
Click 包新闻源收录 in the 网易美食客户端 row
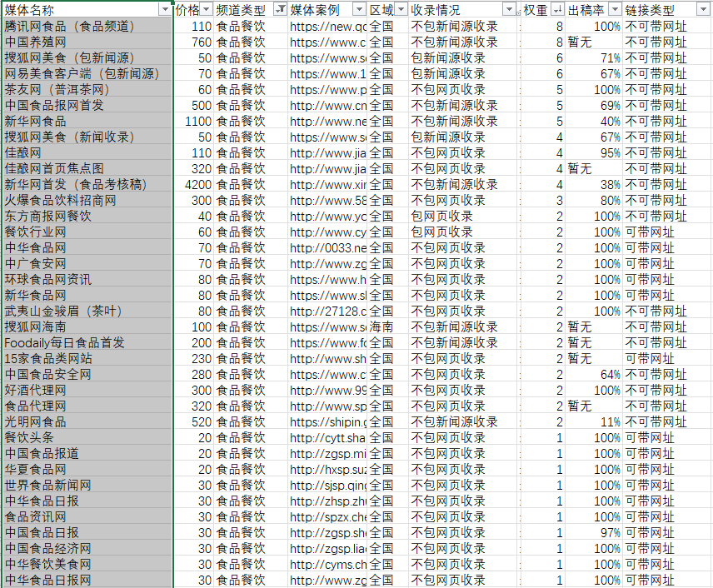463,73
